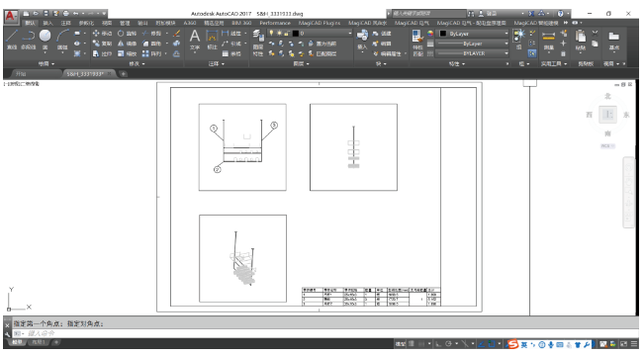Expand the Modify panel
Screen dimensions: 644x356
(137, 64)
